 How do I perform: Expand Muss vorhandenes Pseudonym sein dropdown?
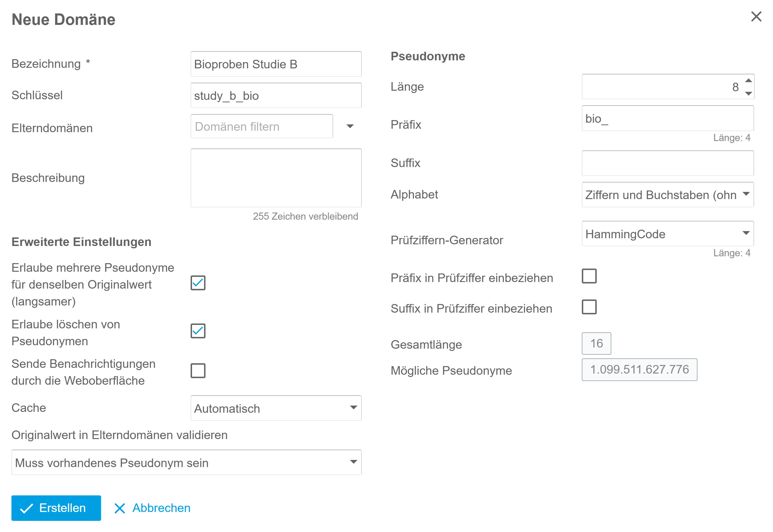point(353,462)
